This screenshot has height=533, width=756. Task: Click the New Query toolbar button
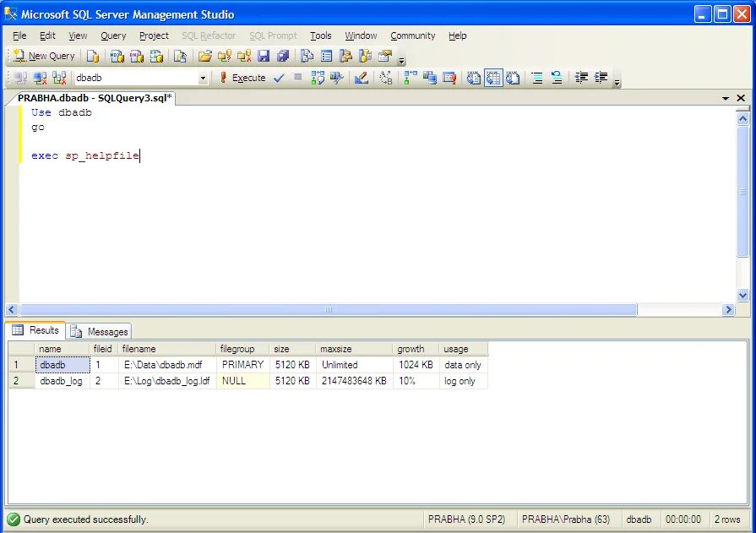[44, 56]
